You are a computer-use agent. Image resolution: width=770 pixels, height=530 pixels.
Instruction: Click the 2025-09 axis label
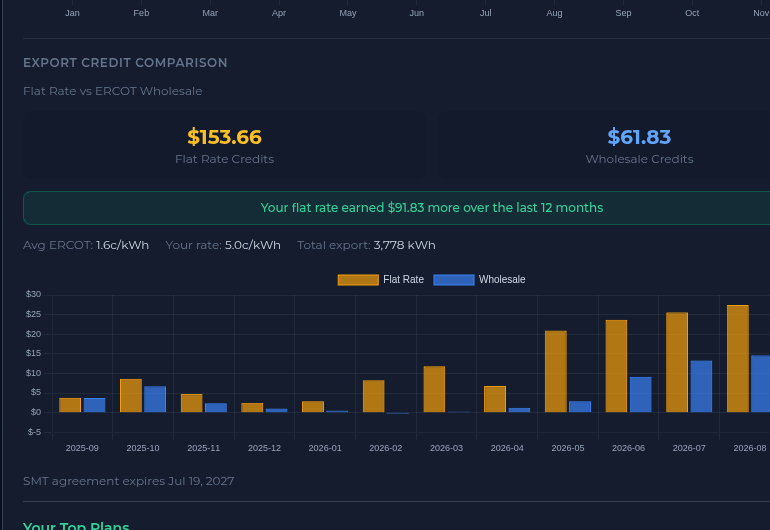82,448
